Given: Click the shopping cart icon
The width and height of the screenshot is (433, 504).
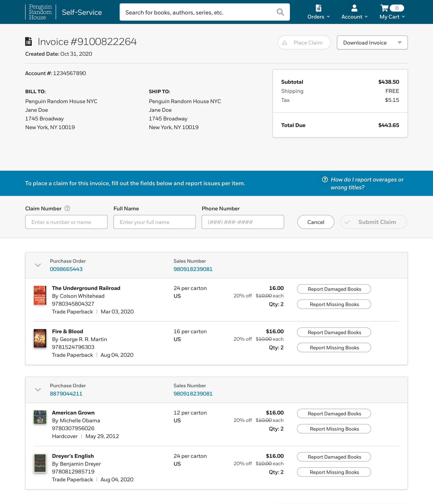Looking at the screenshot, I should [x=384, y=8].
